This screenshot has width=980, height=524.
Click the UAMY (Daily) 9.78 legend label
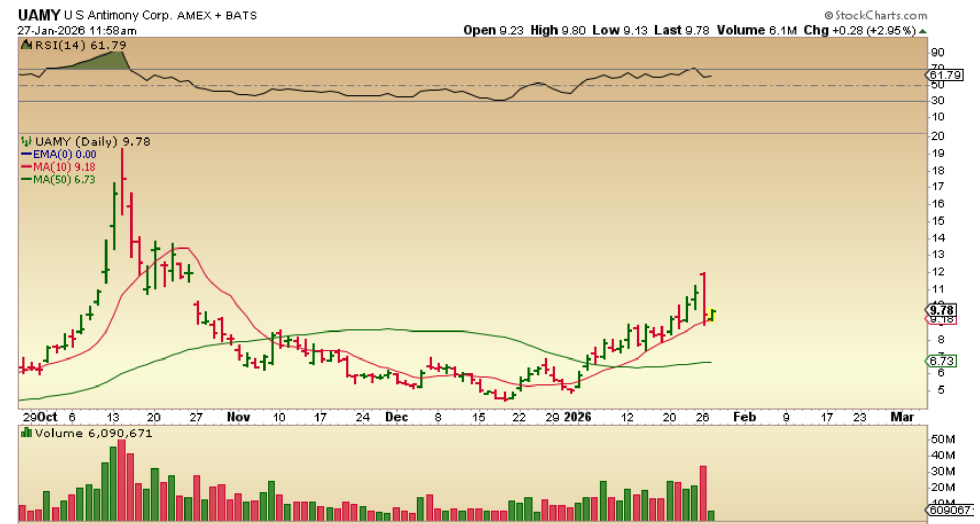coord(93,142)
